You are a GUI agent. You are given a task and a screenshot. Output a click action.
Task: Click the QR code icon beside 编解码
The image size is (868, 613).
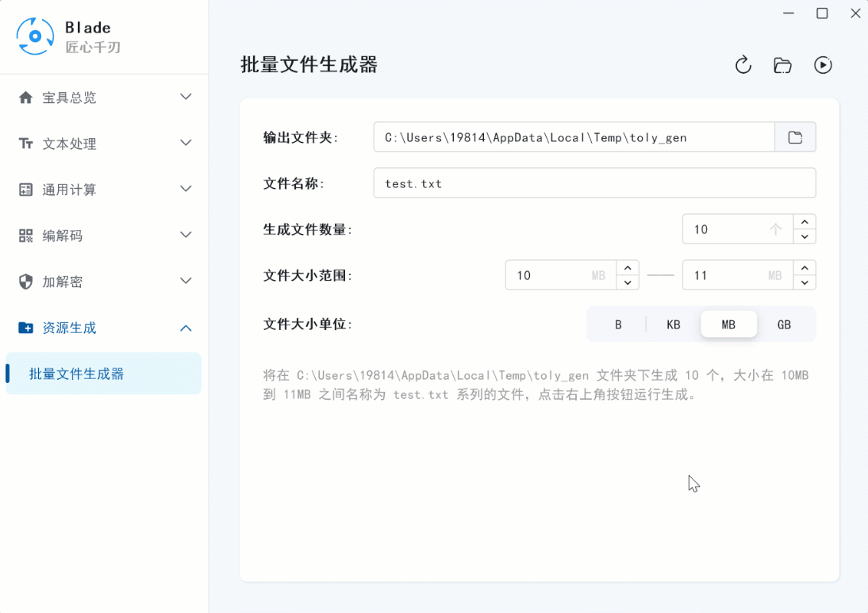[25, 236]
